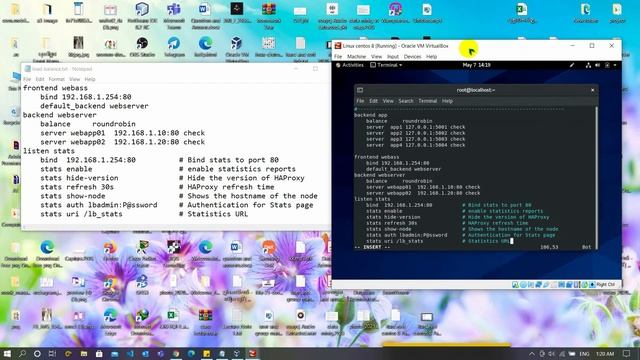Click 'stats auth lbadmin:P@ssword' in Notepad
Screen dimensions: 640x360
point(98,204)
